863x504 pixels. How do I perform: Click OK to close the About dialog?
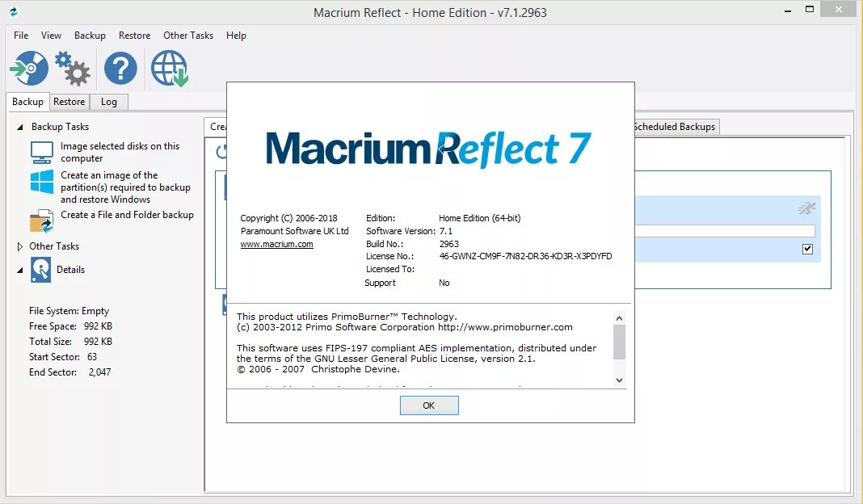coord(429,405)
